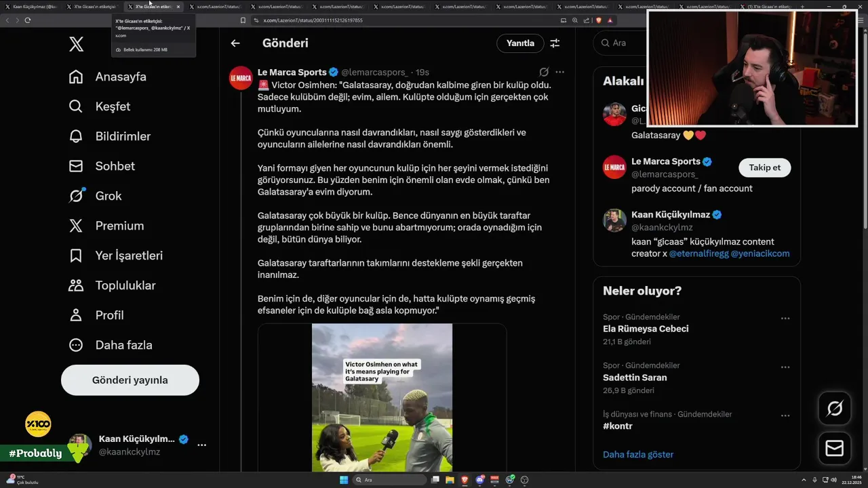Open File Explorer in taskbar

450,480
